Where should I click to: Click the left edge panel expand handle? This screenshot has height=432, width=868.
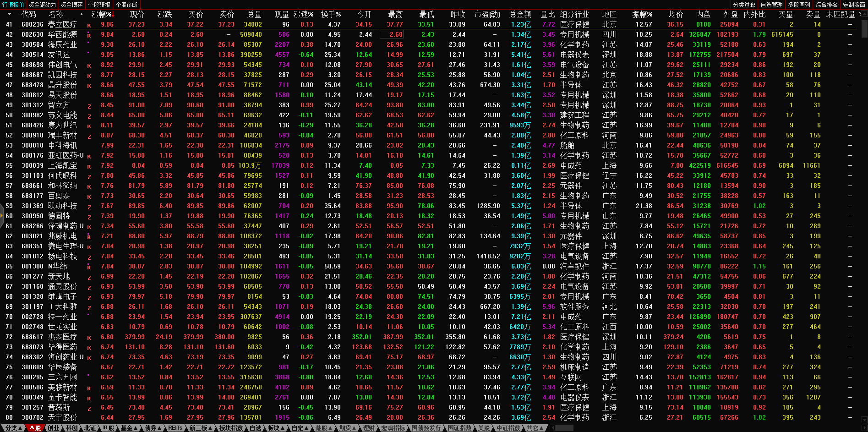coord(2,217)
